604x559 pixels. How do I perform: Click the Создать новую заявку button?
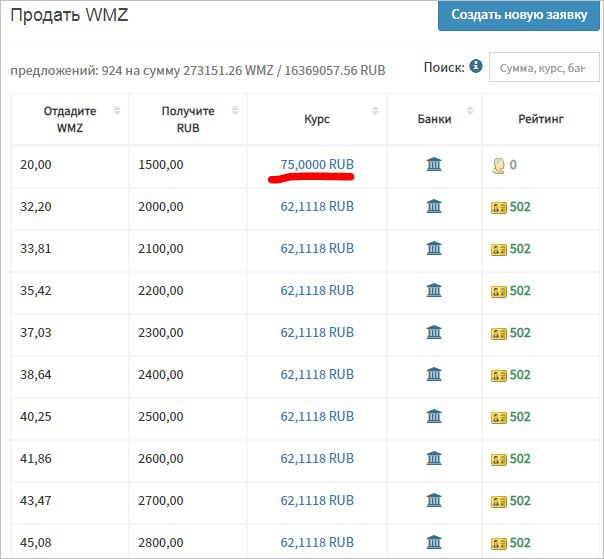pos(519,15)
